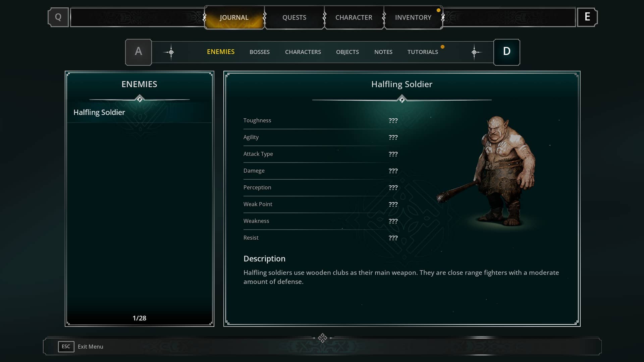
Task: Click the Resist stat label
Action: point(251,238)
